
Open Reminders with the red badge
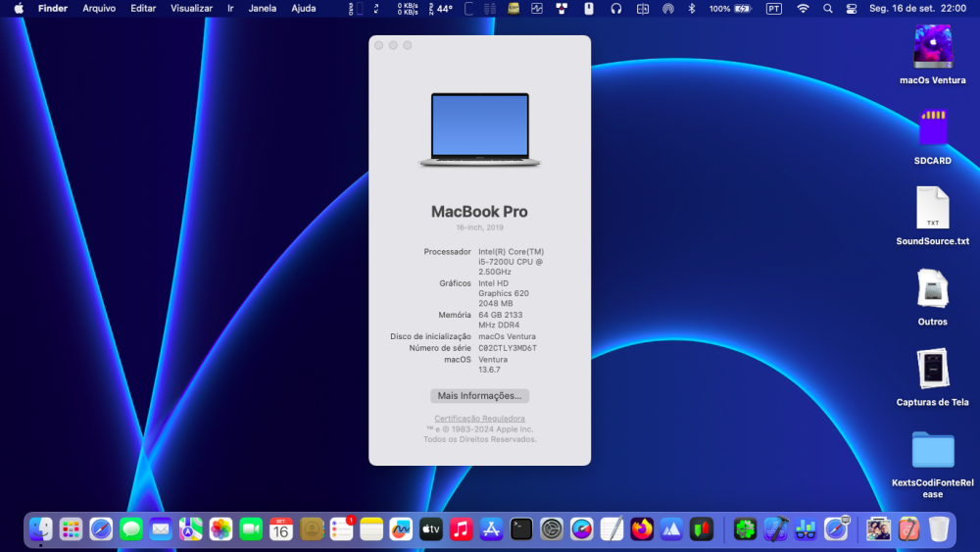pyautogui.click(x=341, y=529)
